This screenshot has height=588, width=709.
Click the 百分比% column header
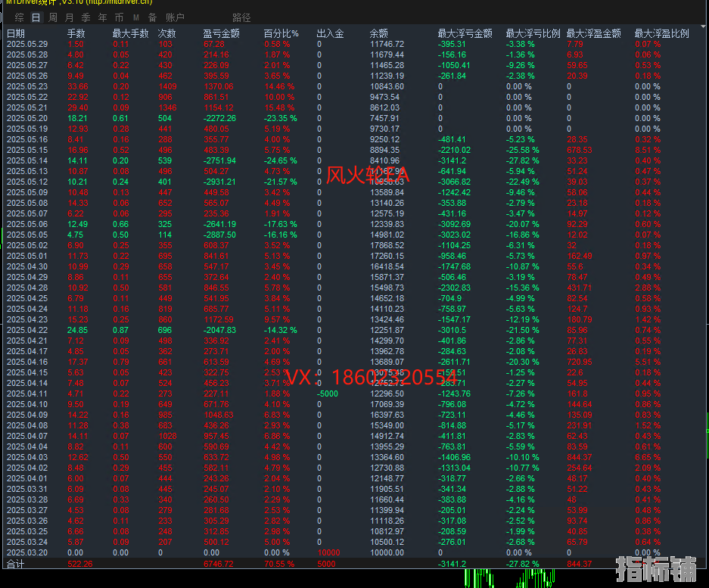(281, 33)
